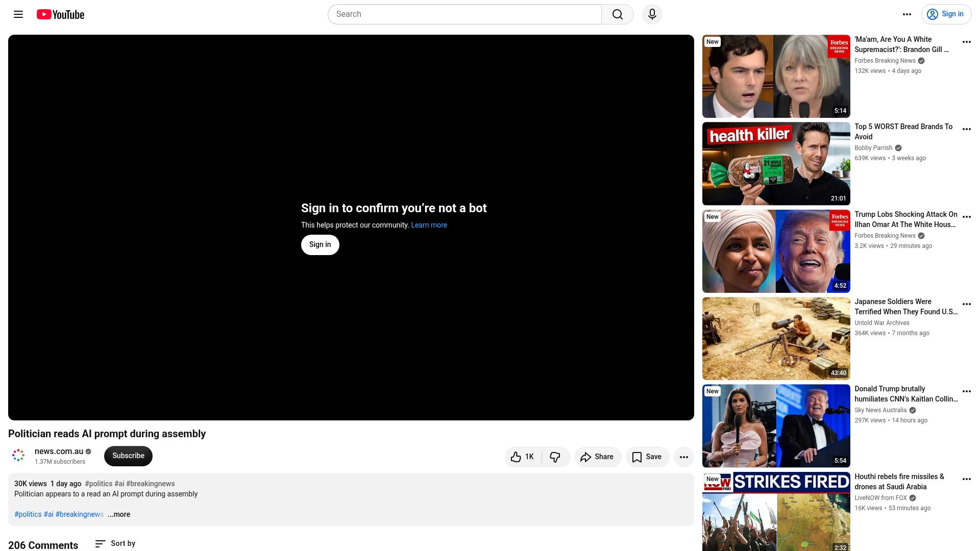The height and width of the screenshot is (551, 980).
Task: Open 'Top 5 WORST Bread Brands' title
Action: (x=903, y=132)
